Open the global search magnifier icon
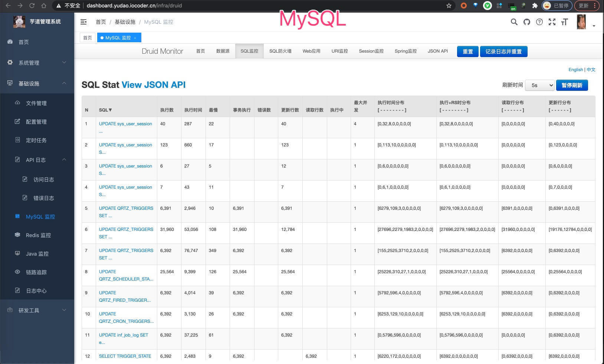Viewport: 604px width, 364px height. 514,22
